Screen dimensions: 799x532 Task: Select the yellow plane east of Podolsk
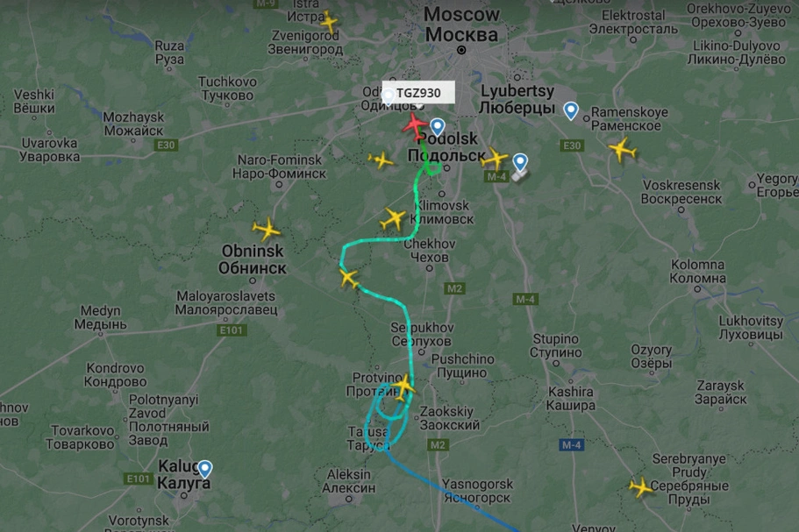coord(495,159)
